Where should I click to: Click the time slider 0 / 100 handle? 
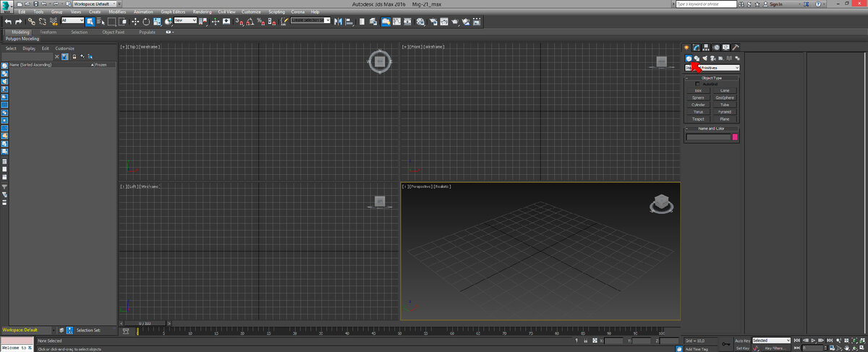(145, 323)
